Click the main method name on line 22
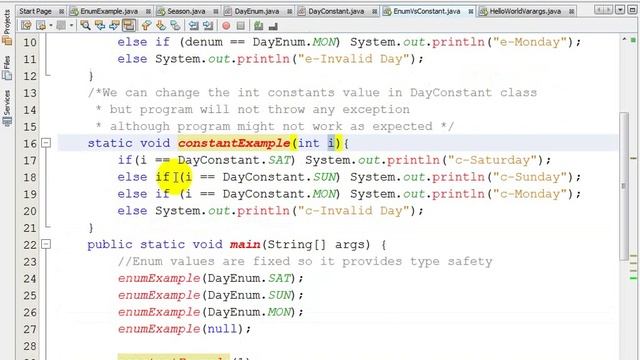Viewport: 640px width, 360px height. (245, 244)
